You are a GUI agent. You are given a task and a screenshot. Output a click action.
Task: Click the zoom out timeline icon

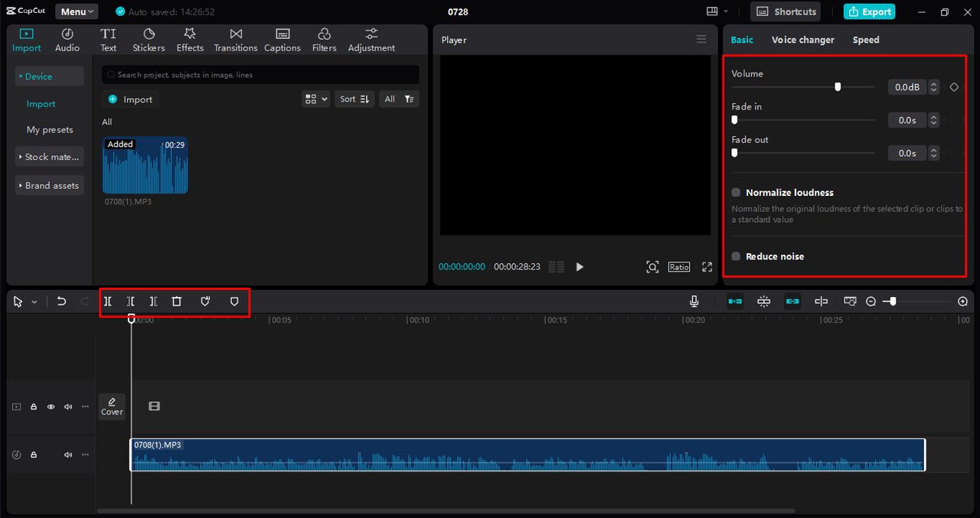coord(871,301)
